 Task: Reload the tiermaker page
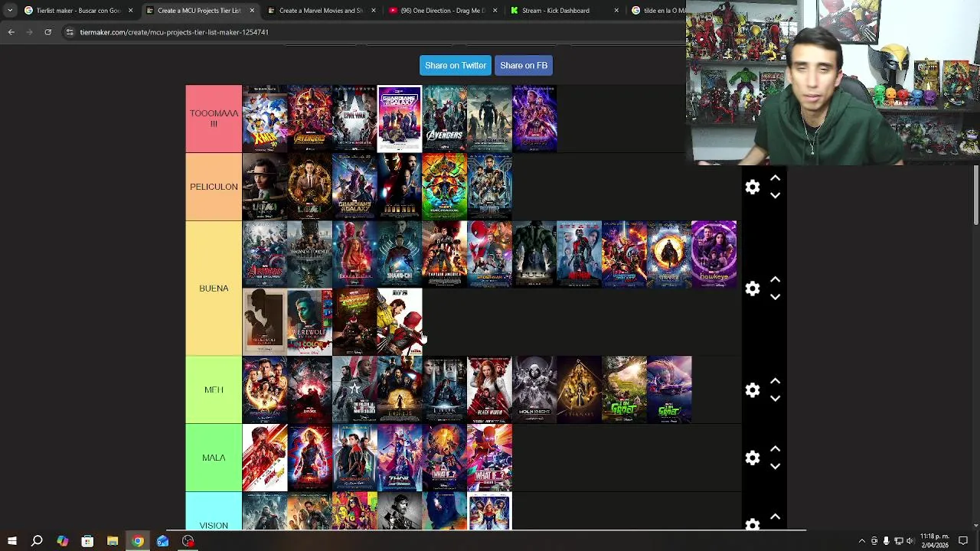(x=47, y=32)
